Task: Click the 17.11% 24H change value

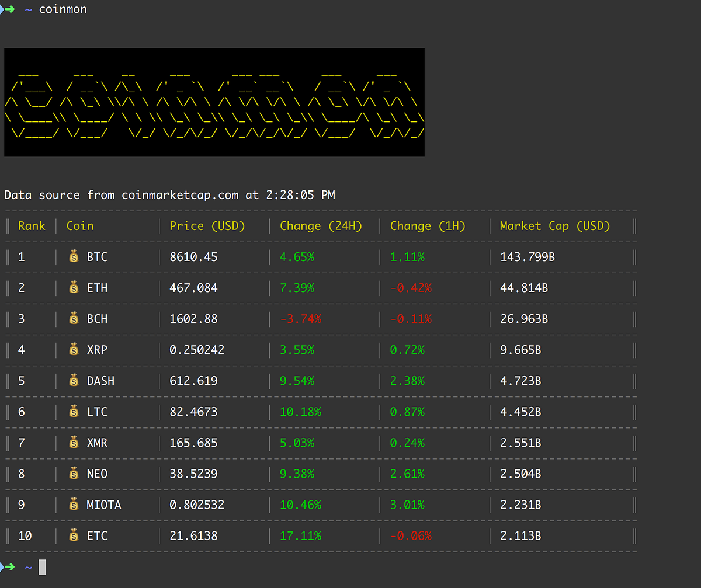Action: pos(300,535)
